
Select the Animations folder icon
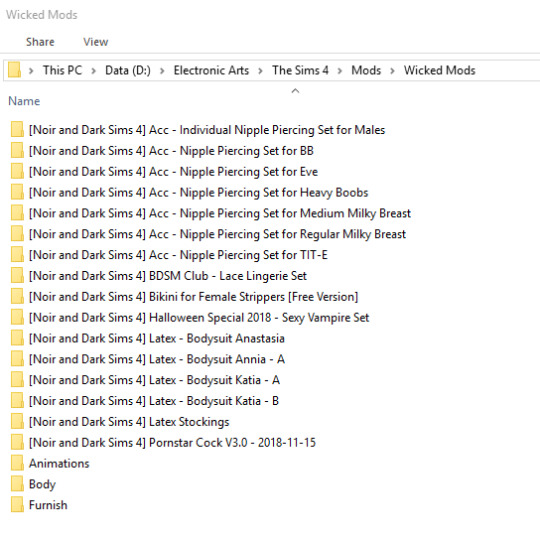click(x=17, y=463)
